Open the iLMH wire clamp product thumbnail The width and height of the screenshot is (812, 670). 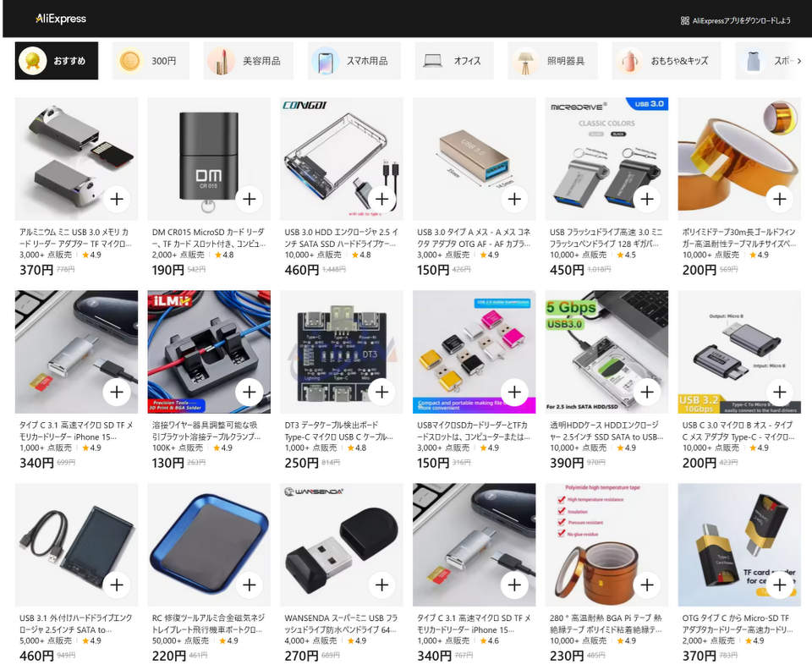[209, 352]
